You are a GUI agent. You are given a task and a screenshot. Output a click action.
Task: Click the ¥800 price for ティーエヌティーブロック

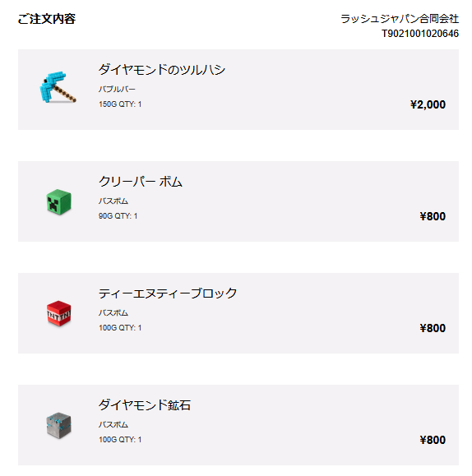(433, 328)
